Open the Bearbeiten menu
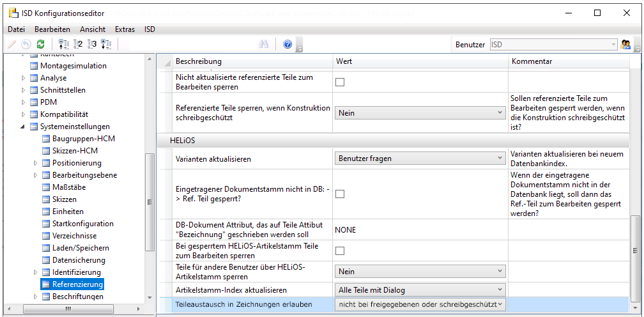Image resolution: width=644 pixels, height=317 pixels. (x=52, y=29)
